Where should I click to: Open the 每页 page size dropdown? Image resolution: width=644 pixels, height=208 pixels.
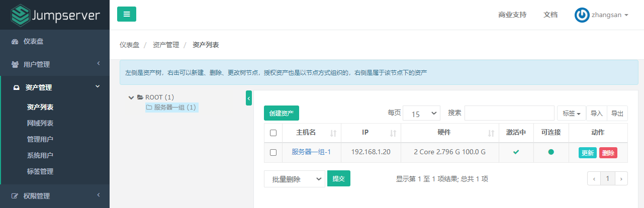click(421, 114)
